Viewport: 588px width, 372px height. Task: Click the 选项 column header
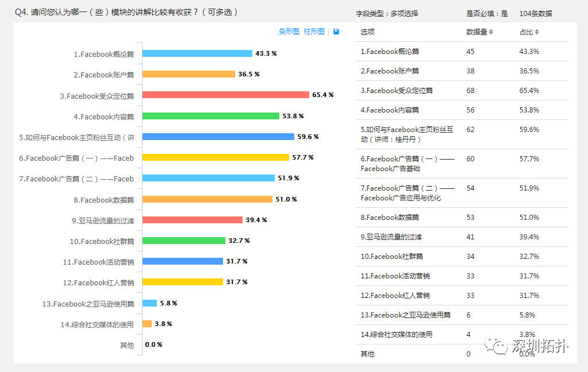pos(368,32)
